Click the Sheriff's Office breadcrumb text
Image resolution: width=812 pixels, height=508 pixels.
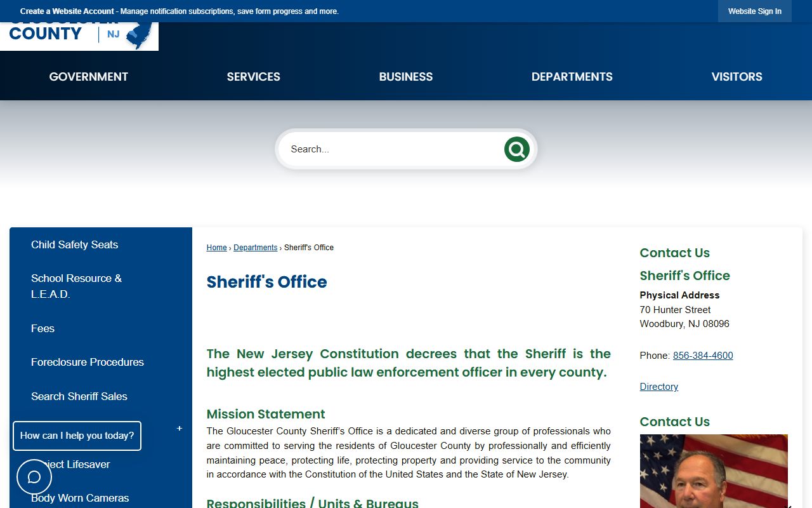click(309, 248)
